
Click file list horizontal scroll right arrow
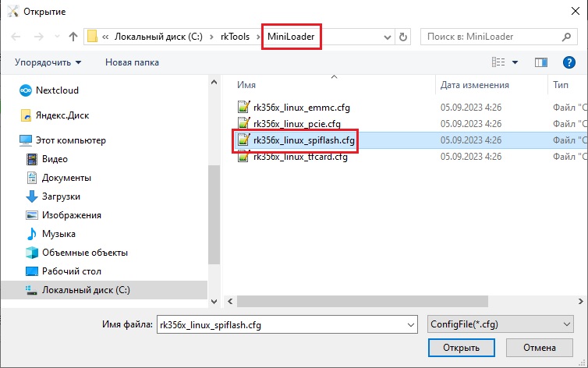[x=580, y=301]
